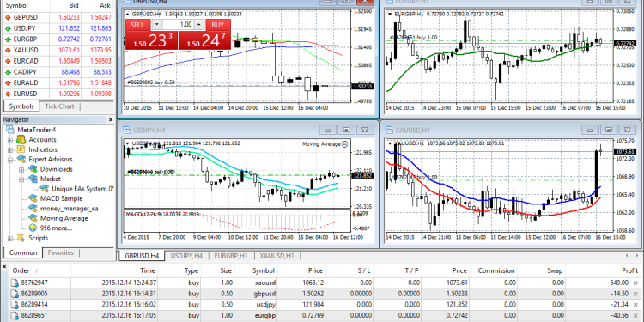Click the red SELL button on GBPUSD chart
Screen dimensions: 644x322
(138, 25)
